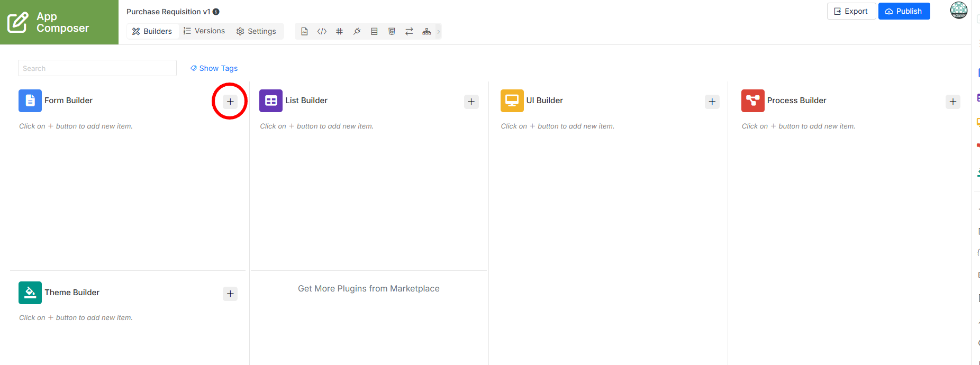Screen dimensions: 980x365
Task: Click the UI Builder yellow monitor icon
Action: point(512,101)
